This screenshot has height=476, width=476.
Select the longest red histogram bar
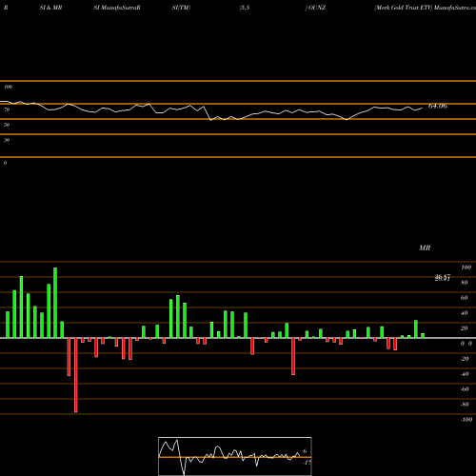[76, 375]
